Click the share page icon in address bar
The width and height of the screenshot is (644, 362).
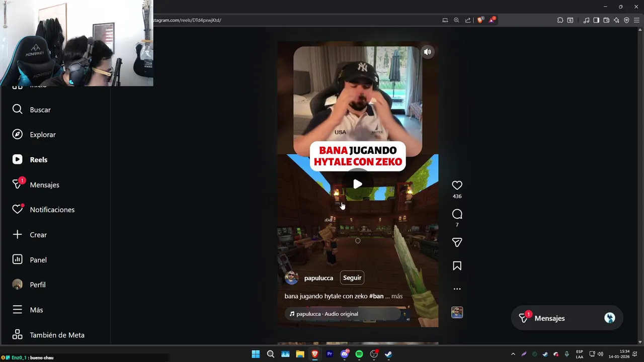click(x=468, y=20)
